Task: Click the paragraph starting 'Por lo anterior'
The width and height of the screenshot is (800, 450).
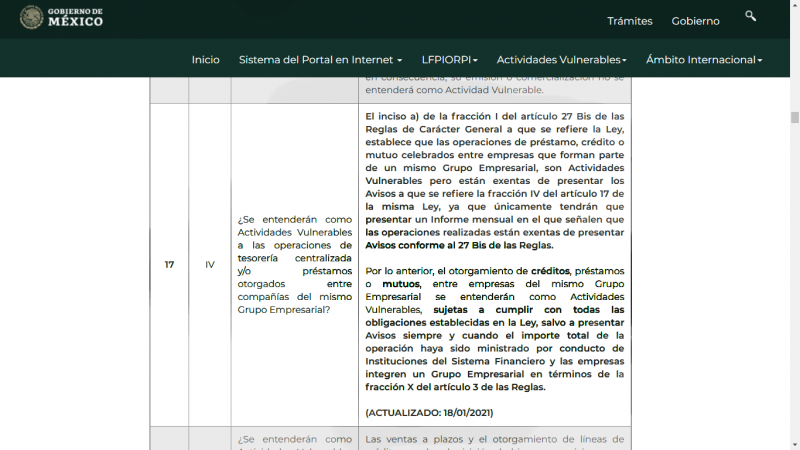Action: tap(494, 329)
